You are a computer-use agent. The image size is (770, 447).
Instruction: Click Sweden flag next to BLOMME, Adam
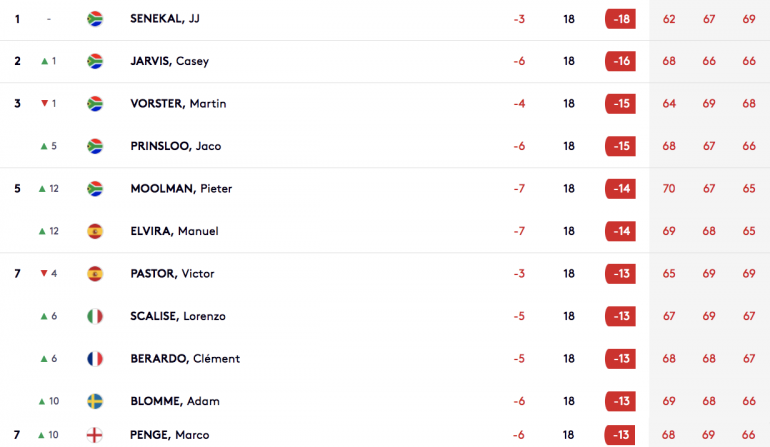coord(95,401)
